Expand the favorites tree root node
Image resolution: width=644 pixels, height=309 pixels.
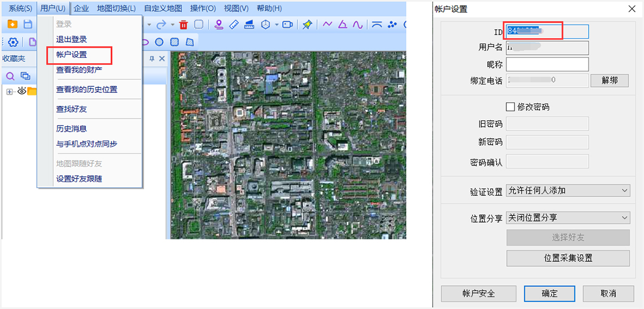(x=10, y=91)
